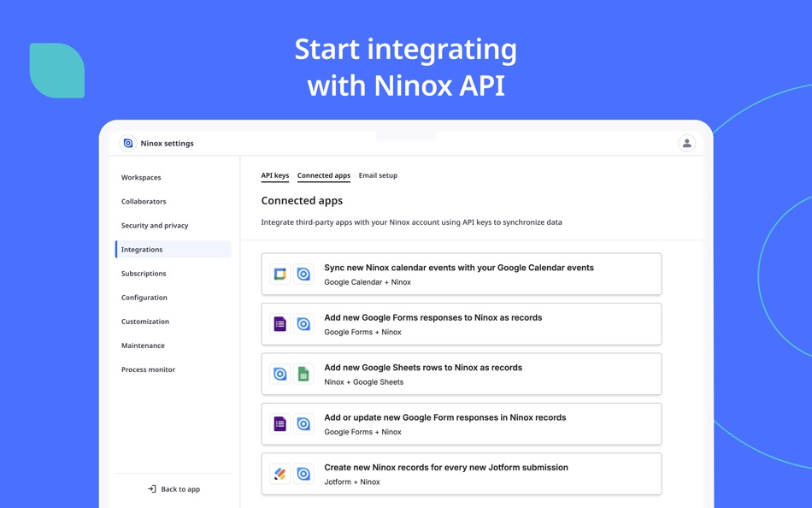
Task: Open 'Sync new Ninox calendar events' integration
Action: [x=462, y=275]
